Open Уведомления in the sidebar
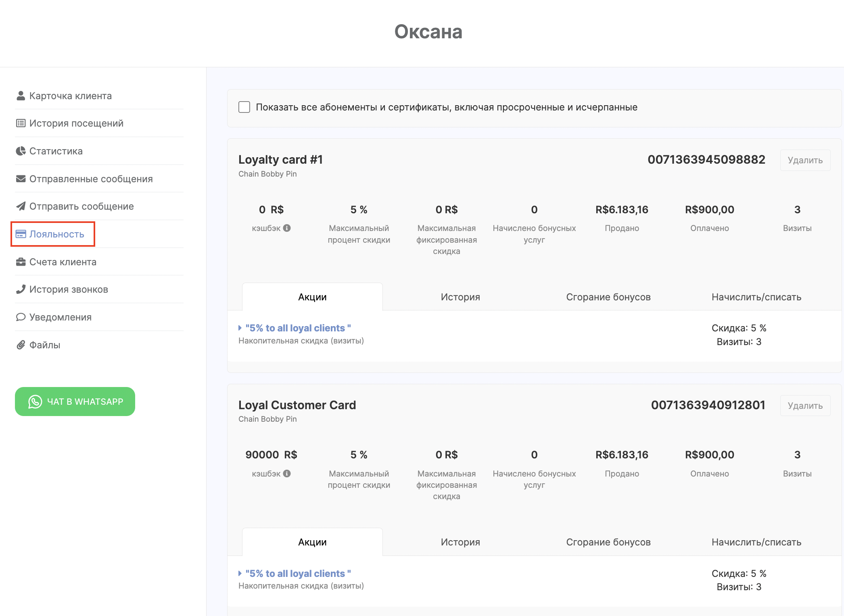 coord(60,317)
